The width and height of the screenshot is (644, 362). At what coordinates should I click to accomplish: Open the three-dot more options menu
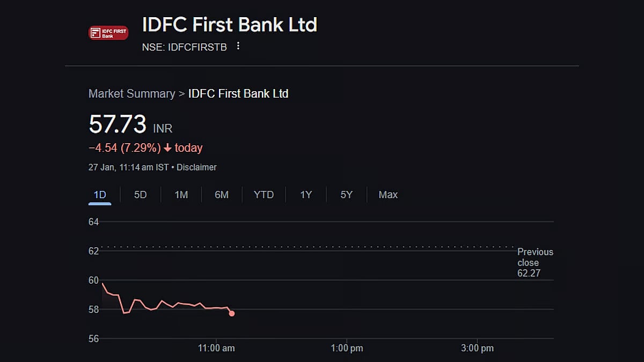[x=238, y=47]
